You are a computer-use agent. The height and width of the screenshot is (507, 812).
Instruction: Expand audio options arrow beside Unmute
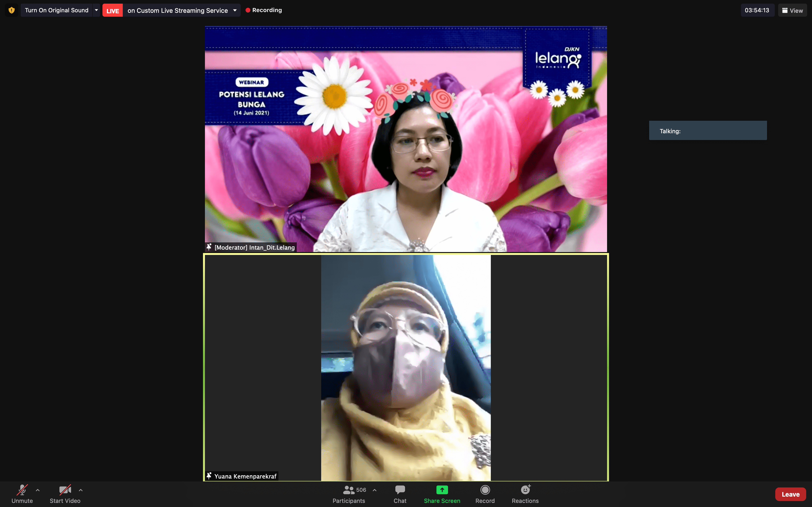tap(38, 490)
